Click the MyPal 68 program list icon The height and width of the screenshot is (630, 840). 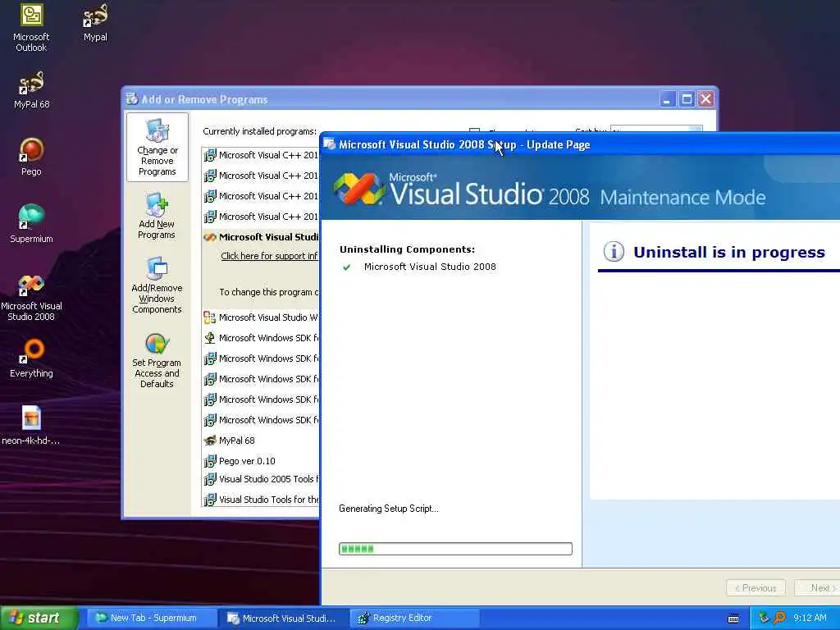(210, 441)
